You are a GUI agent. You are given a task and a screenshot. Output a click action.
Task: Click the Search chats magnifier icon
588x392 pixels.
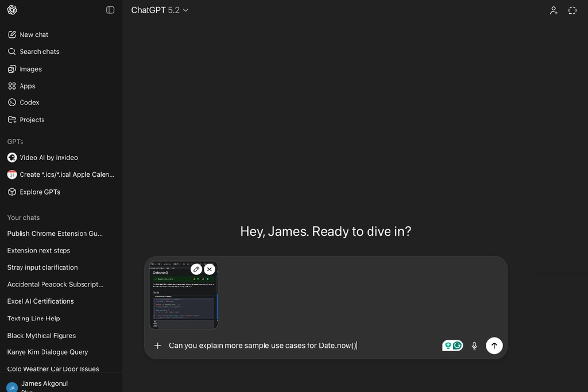point(12,51)
